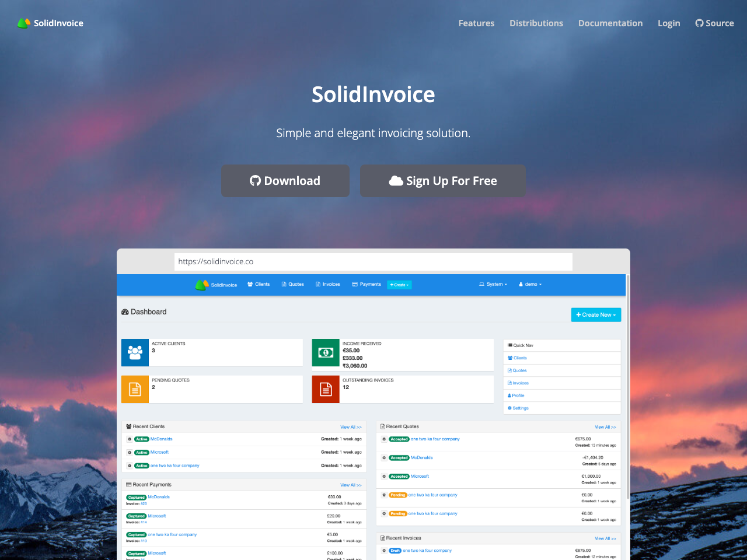Click the Captured badge for the £20.00 payment

pos(137,516)
